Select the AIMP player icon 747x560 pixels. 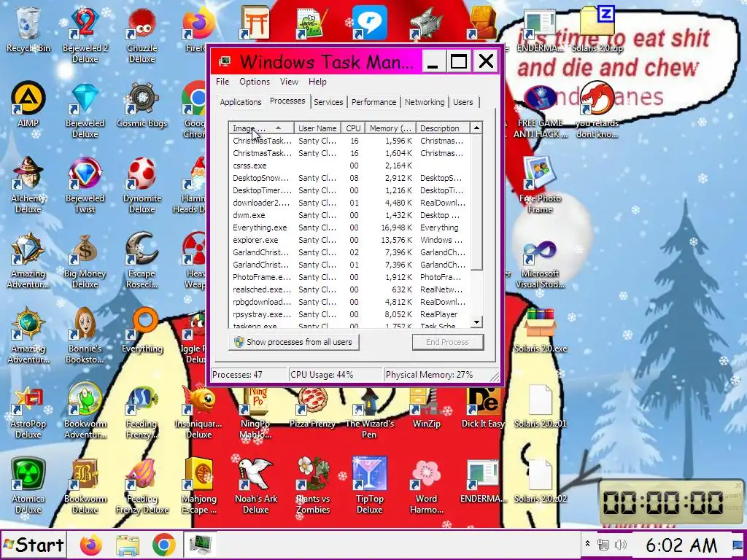(28, 104)
